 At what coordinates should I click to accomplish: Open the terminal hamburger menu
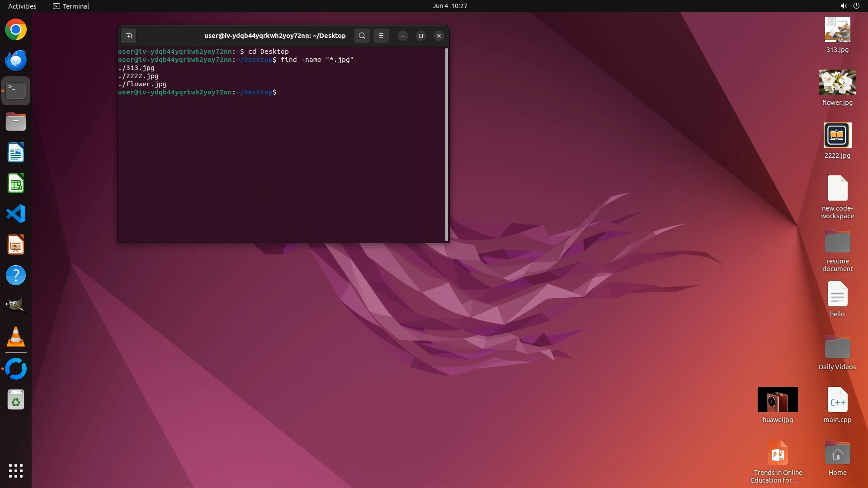[381, 36]
